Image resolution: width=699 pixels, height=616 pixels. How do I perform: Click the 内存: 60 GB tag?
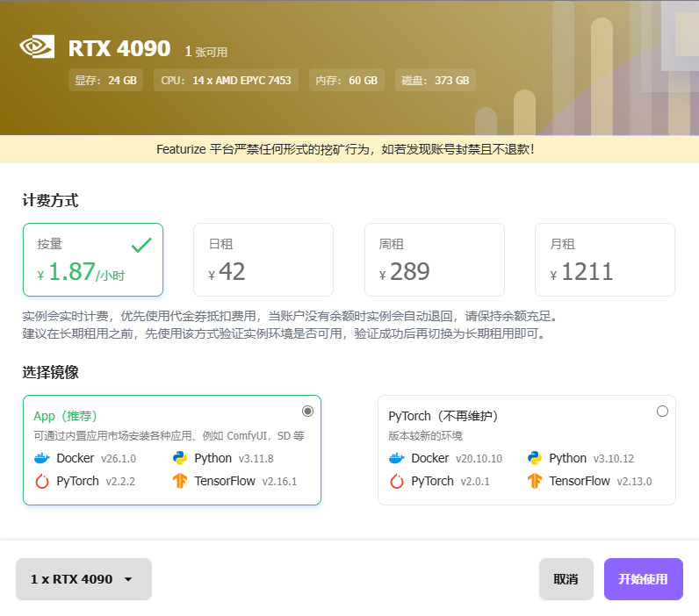click(x=347, y=80)
